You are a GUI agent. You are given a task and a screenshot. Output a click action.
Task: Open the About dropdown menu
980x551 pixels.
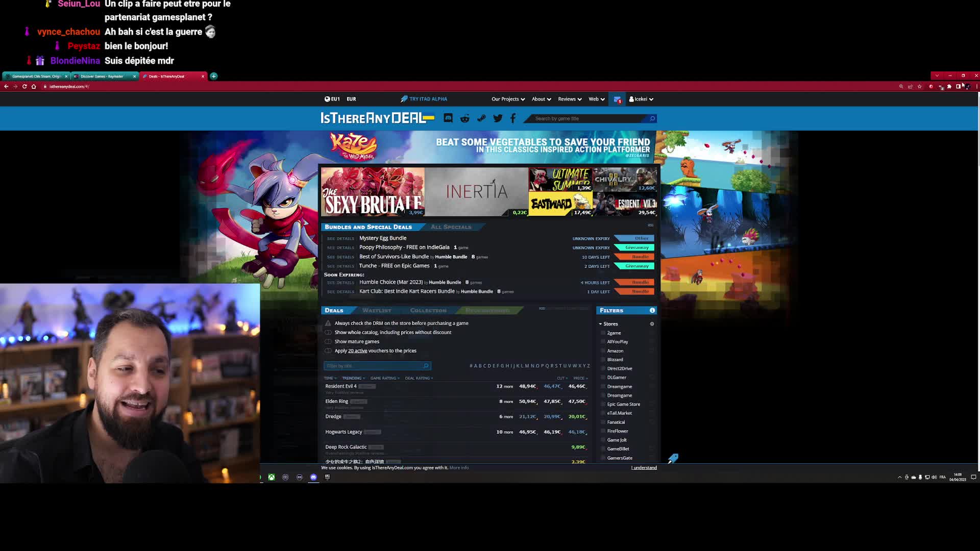click(x=541, y=99)
